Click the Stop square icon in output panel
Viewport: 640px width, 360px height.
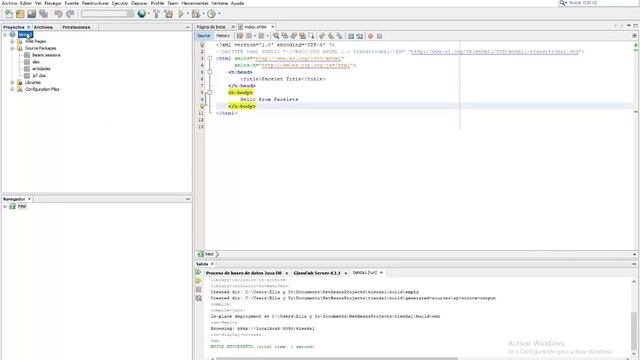click(198, 289)
